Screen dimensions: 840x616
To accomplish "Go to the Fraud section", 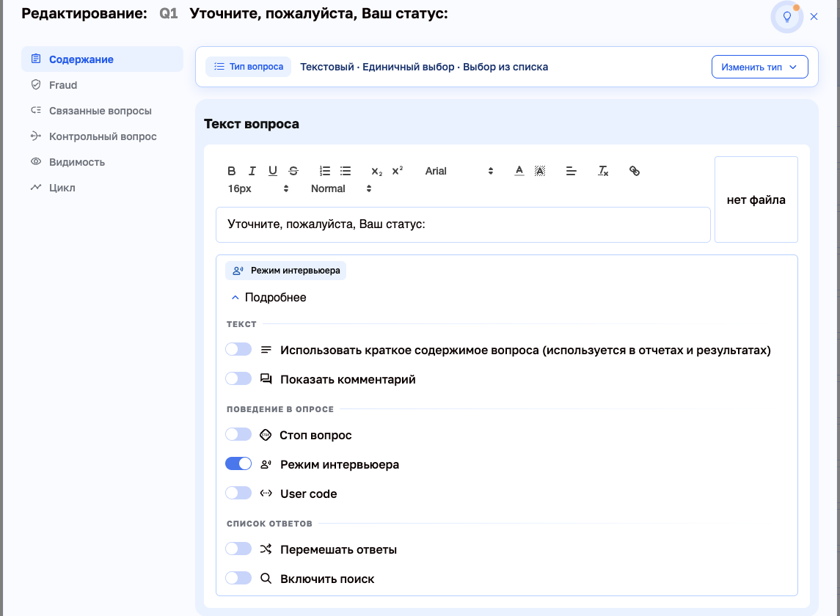I will pos(102,84).
